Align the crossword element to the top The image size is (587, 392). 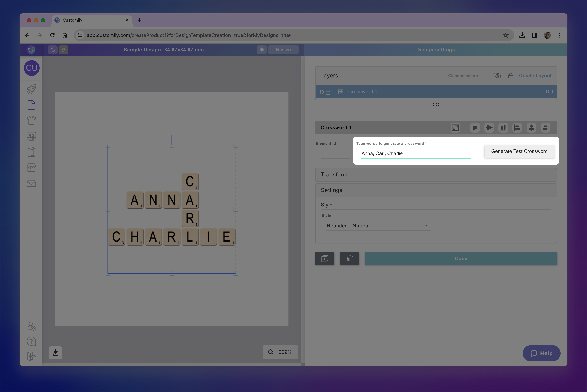point(475,127)
